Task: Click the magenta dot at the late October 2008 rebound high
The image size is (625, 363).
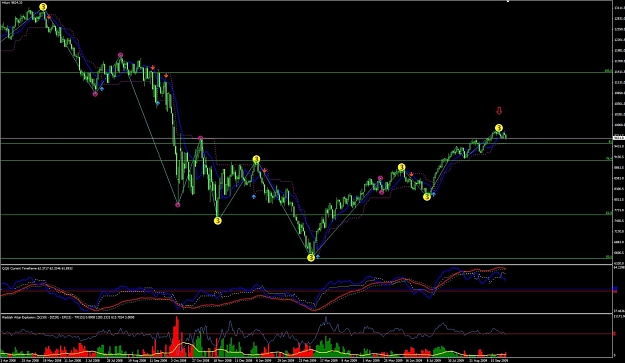Action: 200,138
